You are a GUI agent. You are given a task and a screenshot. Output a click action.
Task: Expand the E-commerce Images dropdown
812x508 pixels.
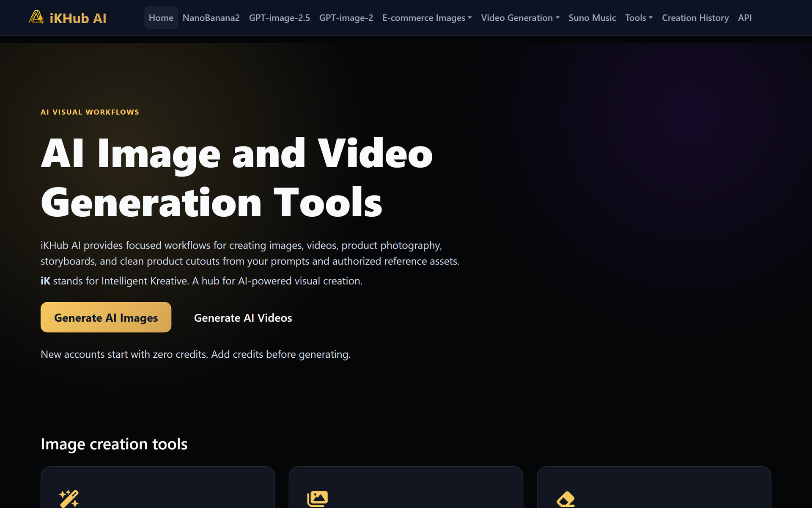coord(427,18)
